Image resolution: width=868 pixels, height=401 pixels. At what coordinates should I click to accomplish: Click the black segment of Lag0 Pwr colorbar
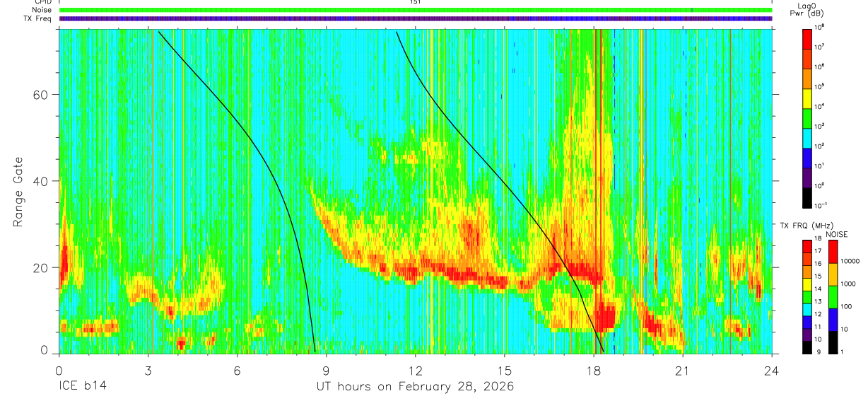[807, 199]
